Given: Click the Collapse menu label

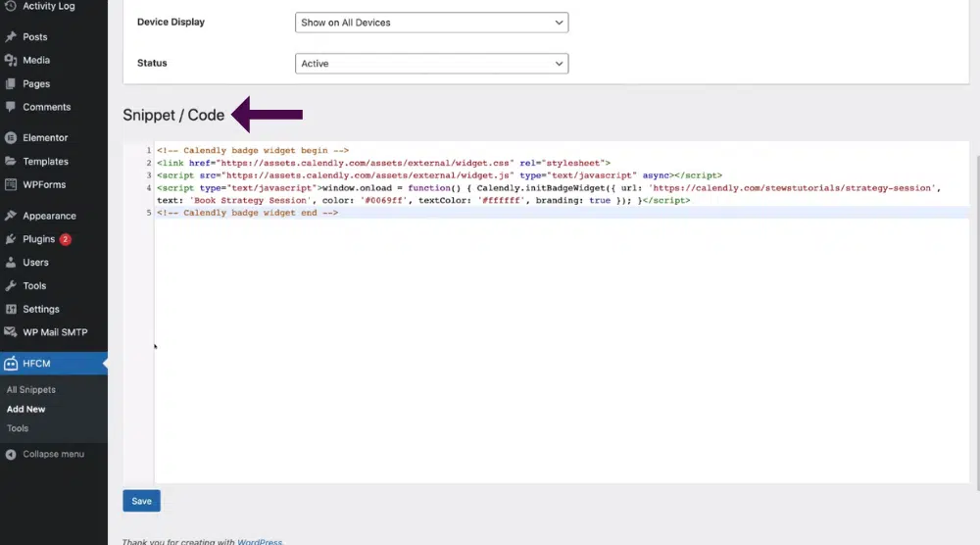Looking at the screenshot, I should 53,455.
